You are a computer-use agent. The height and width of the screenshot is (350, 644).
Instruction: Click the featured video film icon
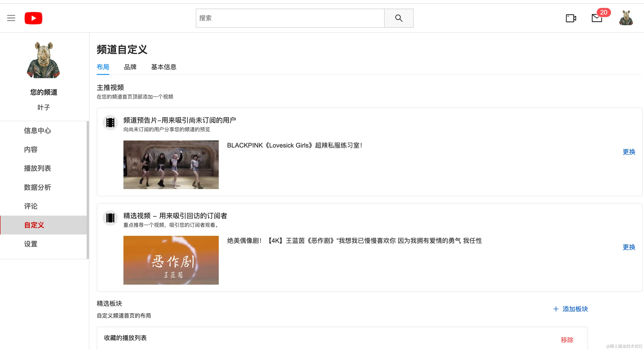coord(110,218)
